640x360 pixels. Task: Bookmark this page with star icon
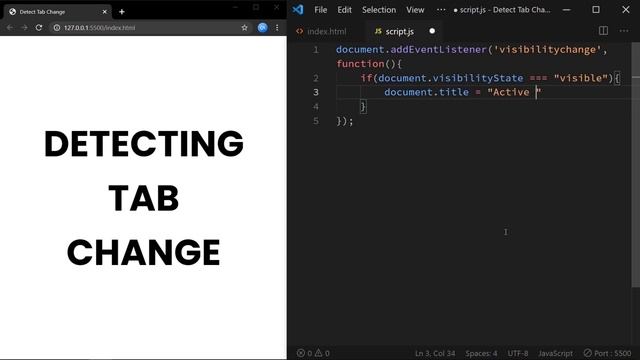pos(244,27)
